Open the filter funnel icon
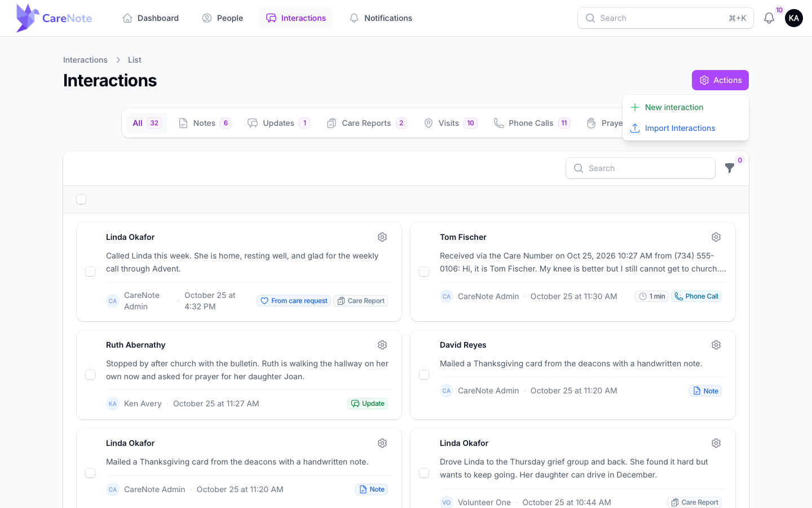 point(730,168)
